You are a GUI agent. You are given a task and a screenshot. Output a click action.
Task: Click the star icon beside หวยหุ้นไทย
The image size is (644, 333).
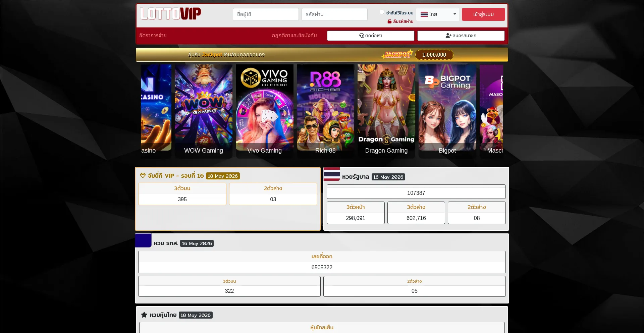144,315
